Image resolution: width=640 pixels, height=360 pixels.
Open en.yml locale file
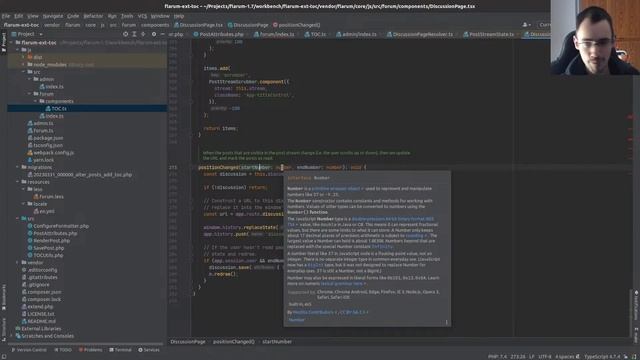pyautogui.click(x=44, y=211)
